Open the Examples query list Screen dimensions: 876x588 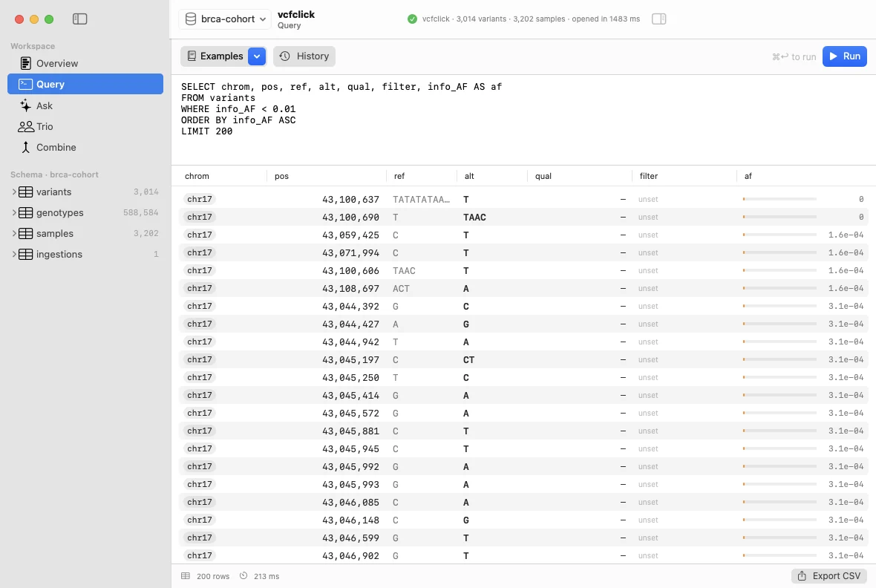tap(215, 56)
